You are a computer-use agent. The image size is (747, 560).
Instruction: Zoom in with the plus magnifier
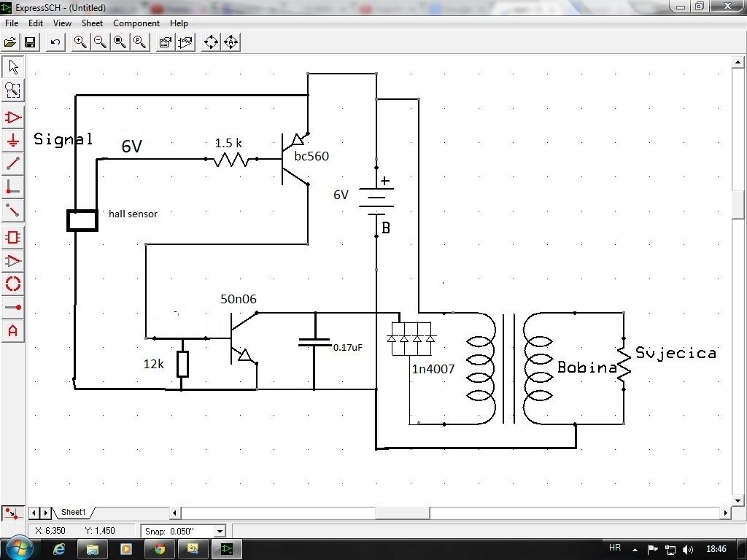tap(80, 42)
